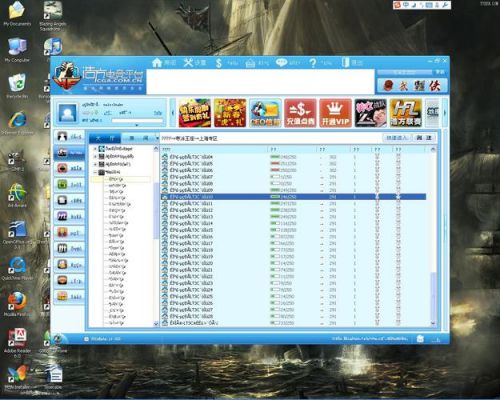Click the exit door icon in top toolbar
The width and height of the screenshot is (500, 400).
345,63
